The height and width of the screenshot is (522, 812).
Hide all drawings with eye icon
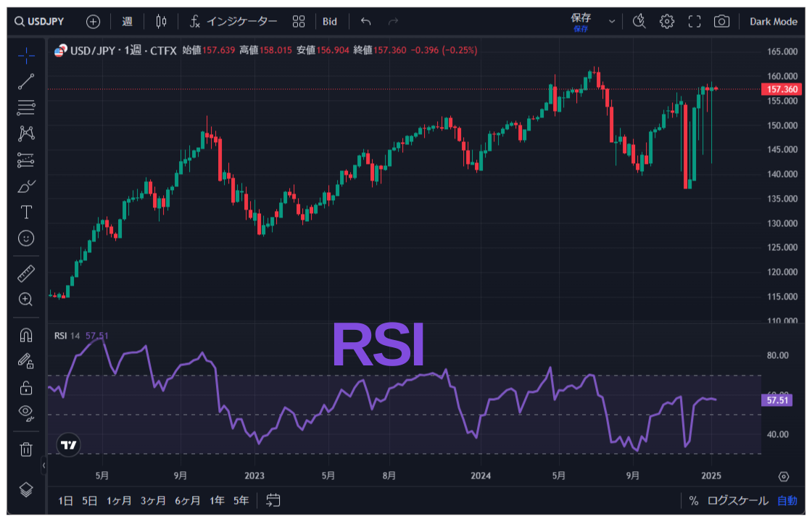(x=26, y=413)
